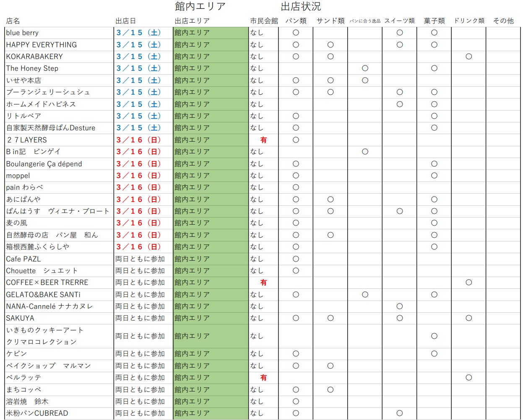This screenshot has width=523, height=420.
Task: Click the '店名' column header
Action: [x=13, y=21]
